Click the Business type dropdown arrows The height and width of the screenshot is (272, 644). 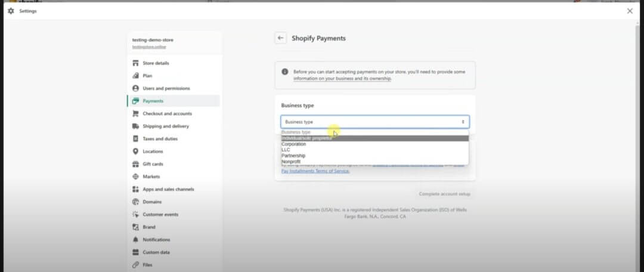tap(463, 122)
